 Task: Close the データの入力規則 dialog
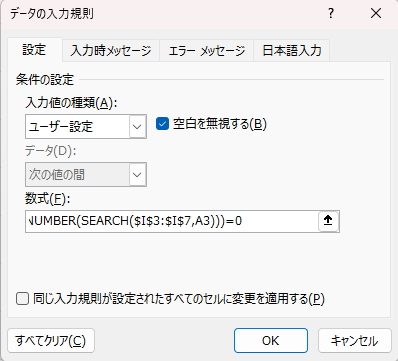click(376, 14)
